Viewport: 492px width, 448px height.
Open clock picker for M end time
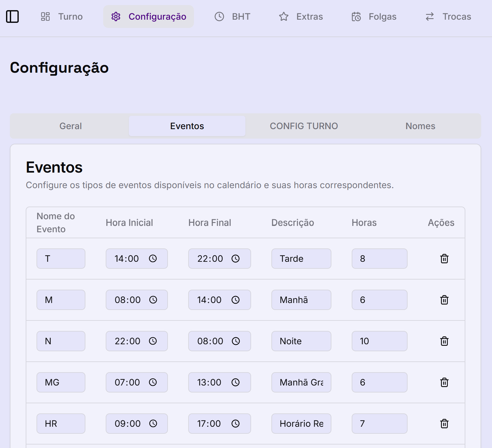pos(235,300)
